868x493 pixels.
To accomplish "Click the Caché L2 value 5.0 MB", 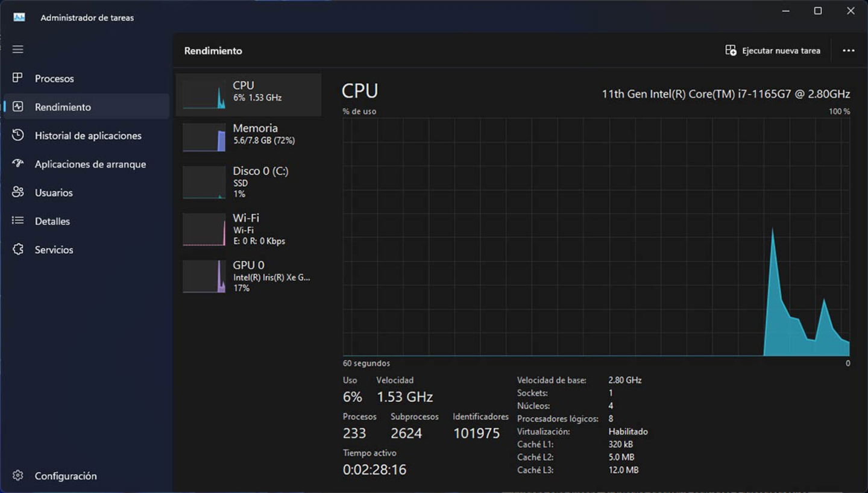I will pyautogui.click(x=621, y=457).
